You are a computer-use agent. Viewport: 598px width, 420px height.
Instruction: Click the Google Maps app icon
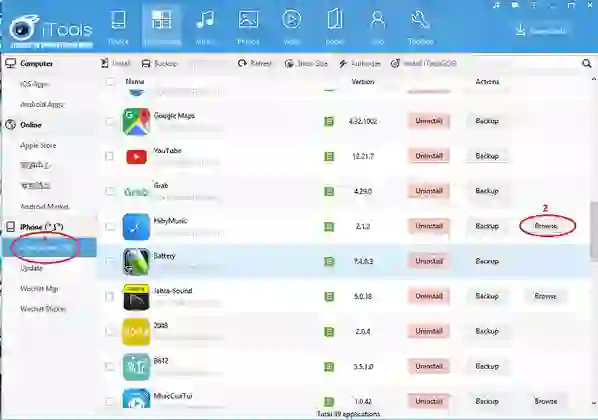tap(136, 121)
